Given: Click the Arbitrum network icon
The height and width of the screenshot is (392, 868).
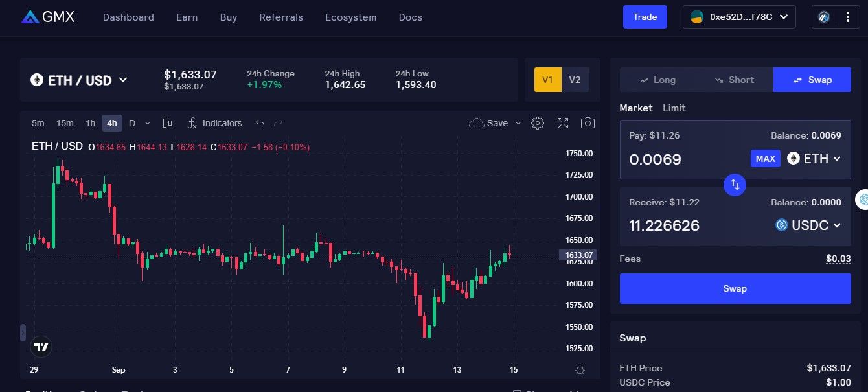Looking at the screenshot, I should [823, 16].
